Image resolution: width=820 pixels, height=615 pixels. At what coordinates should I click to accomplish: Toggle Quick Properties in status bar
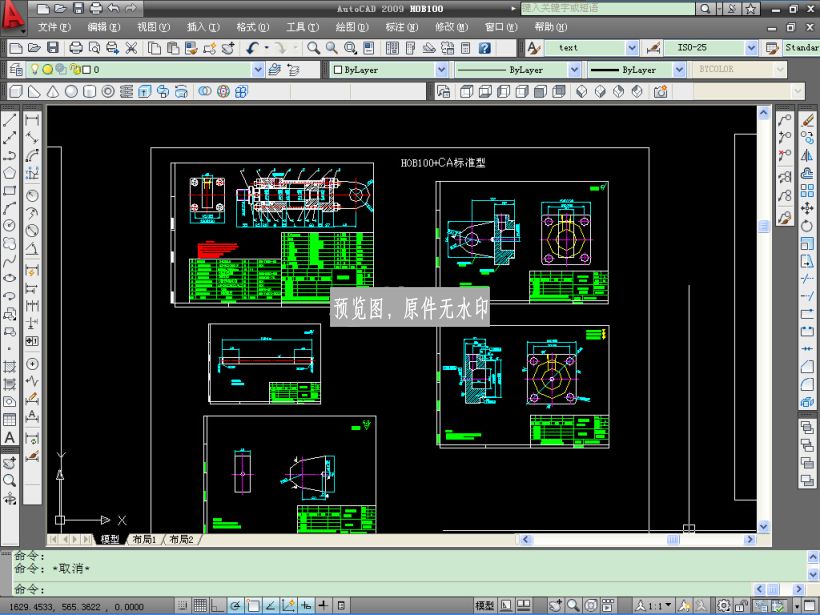341,606
